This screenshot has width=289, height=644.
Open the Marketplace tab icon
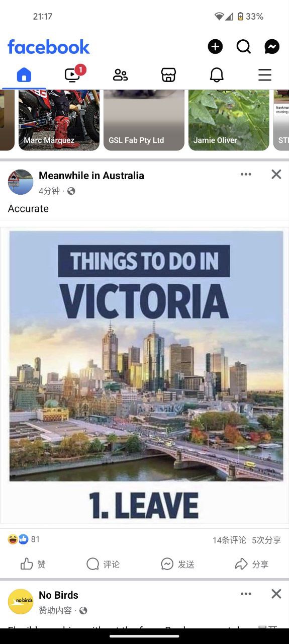[x=168, y=75]
